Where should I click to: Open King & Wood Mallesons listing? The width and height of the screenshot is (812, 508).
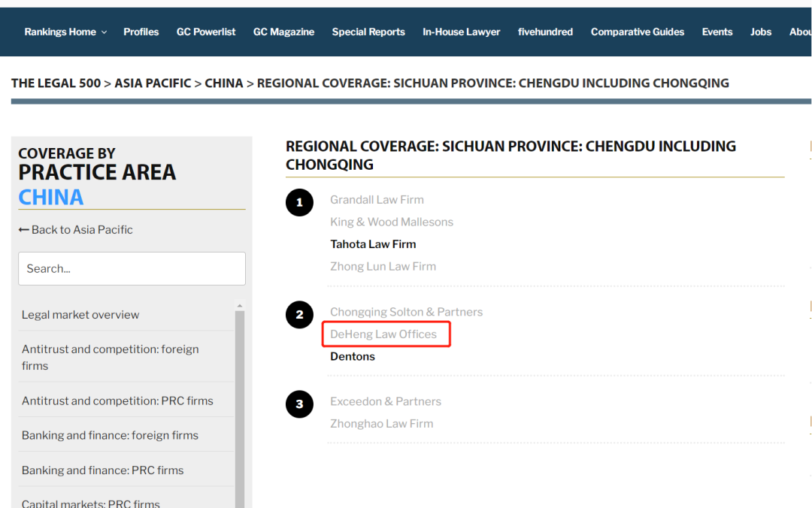point(392,222)
